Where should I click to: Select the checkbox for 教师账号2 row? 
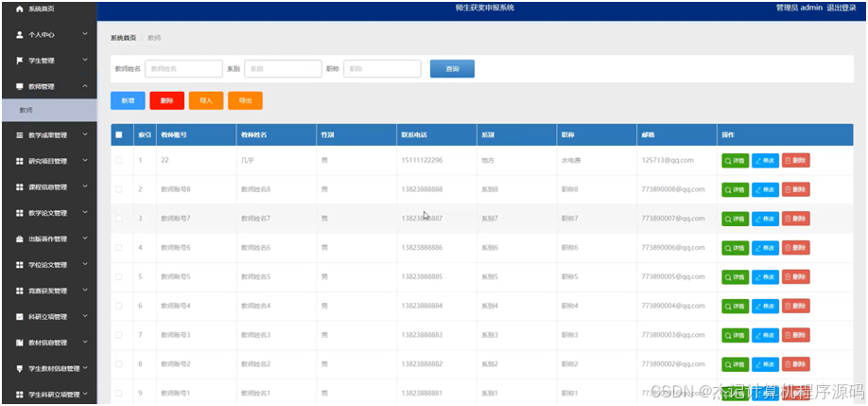pos(119,364)
